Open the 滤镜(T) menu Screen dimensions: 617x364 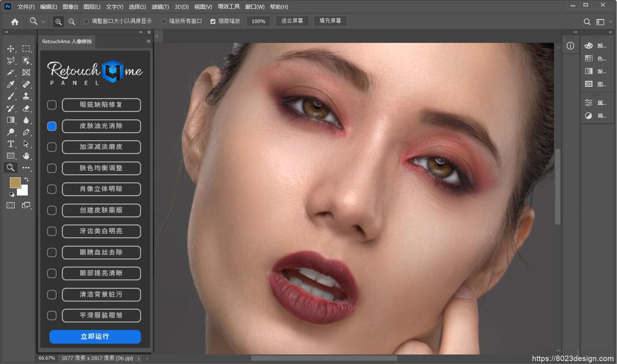click(x=160, y=7)
